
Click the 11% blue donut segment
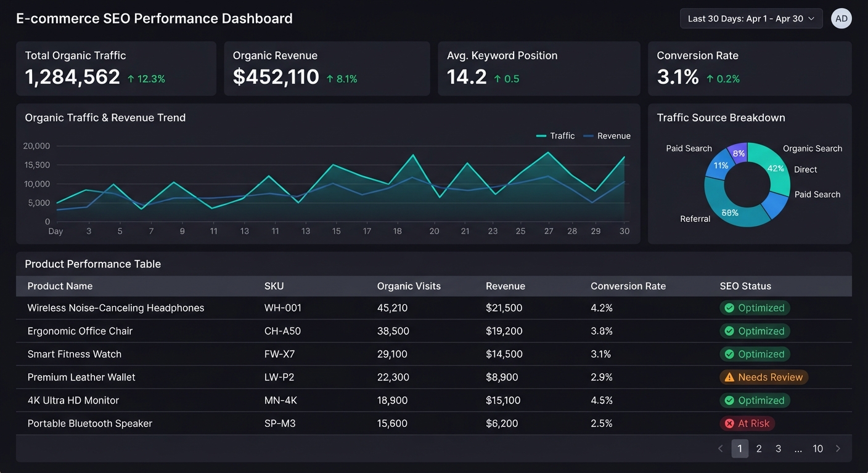(719, 165)
